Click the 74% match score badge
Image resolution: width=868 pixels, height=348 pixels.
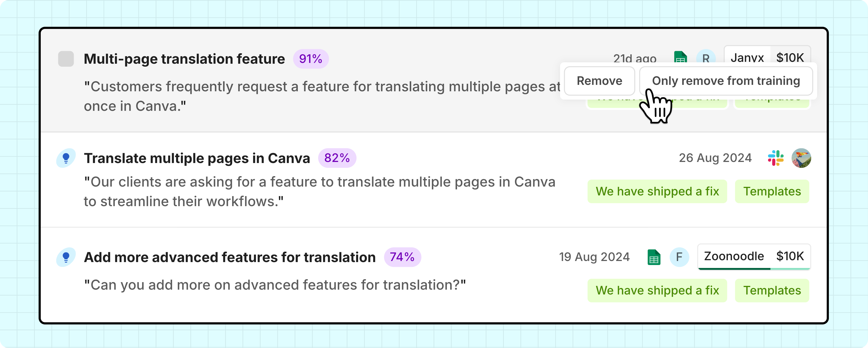pos(402,257)
